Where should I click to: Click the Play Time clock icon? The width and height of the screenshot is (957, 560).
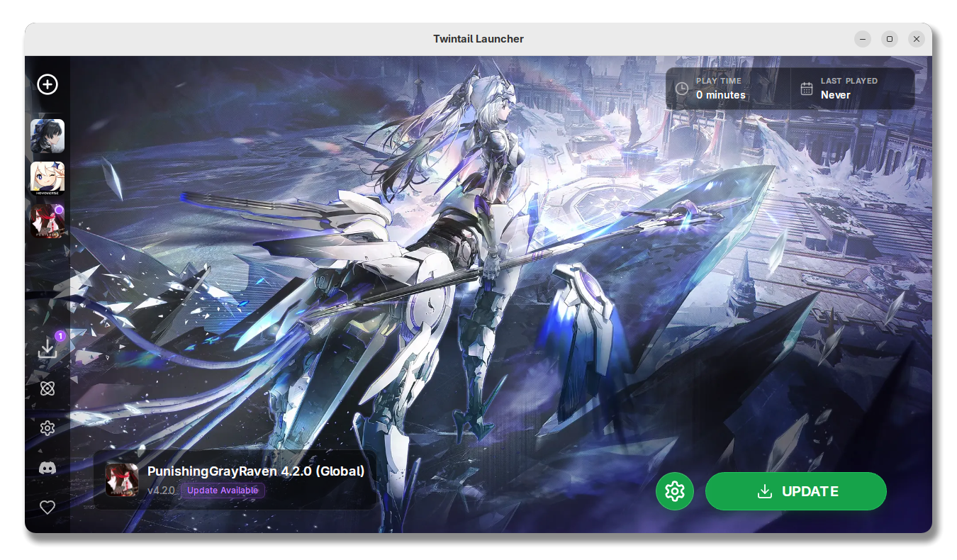click(682, 89)
